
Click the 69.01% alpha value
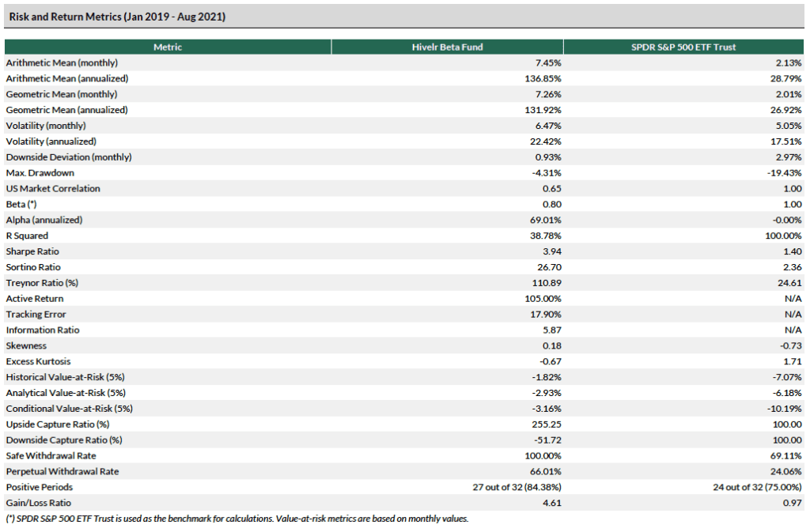(x=546, y=220)
